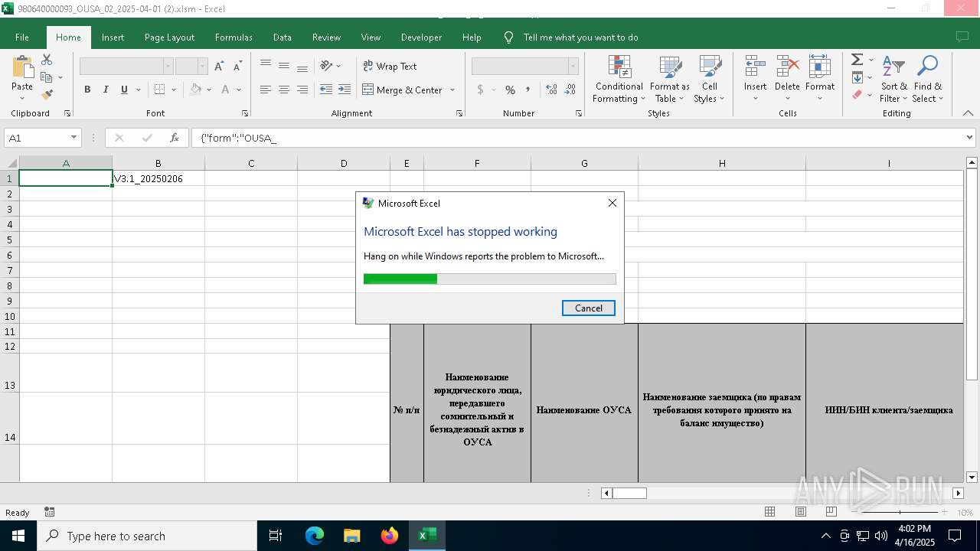Toggle Underline formatting
This screenshot has height=551, width=980.
124,90
